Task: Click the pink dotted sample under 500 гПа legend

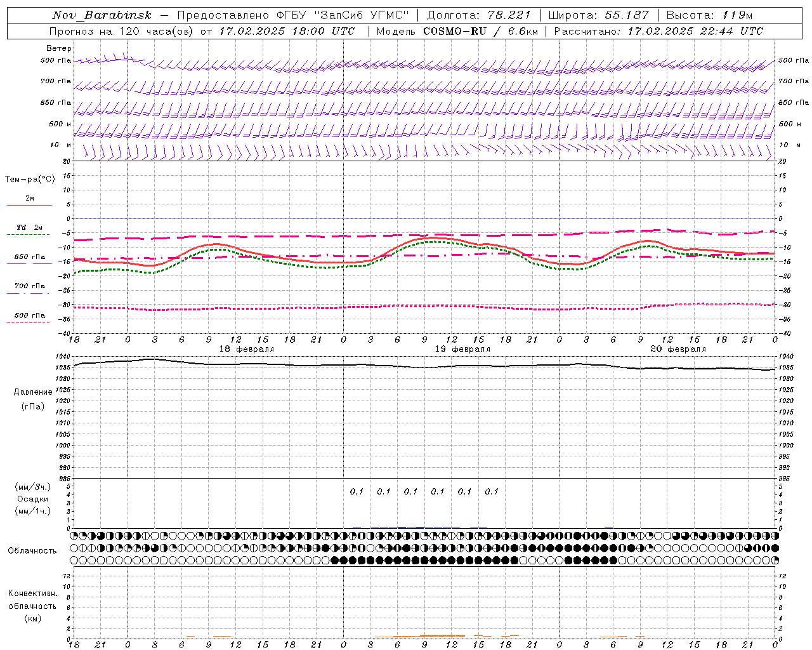Action: 29,322
